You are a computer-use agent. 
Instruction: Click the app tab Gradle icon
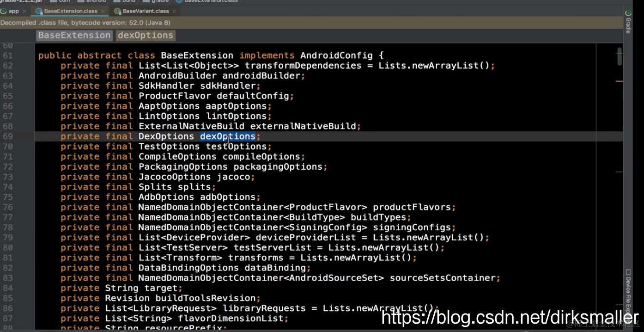click(x=3, y=11)
